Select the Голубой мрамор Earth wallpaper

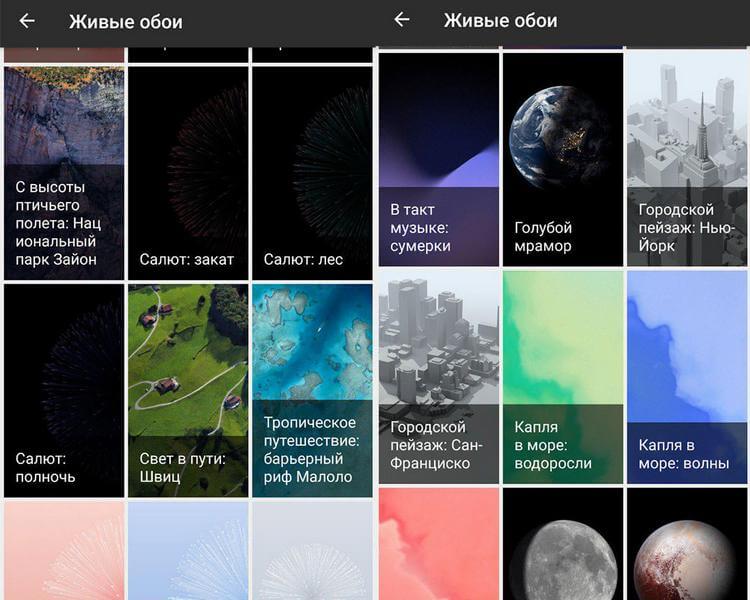pyautogui.click(x=563, y=159)
